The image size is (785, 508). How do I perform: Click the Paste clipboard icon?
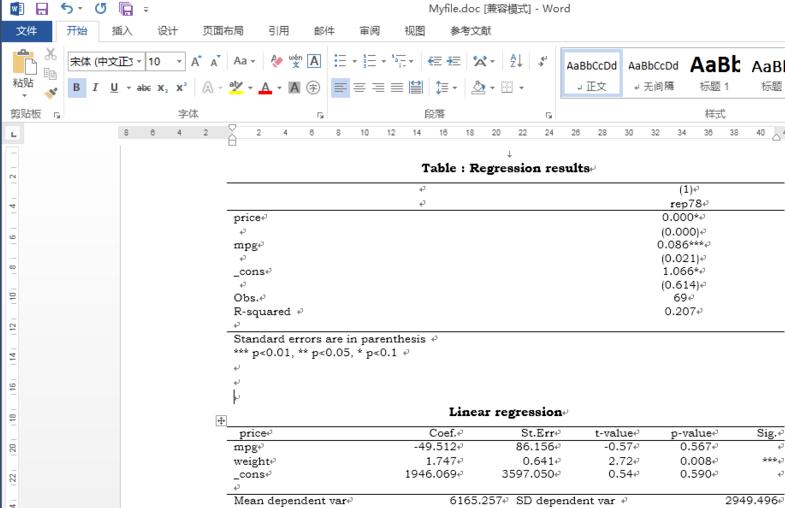pos(23,64)
